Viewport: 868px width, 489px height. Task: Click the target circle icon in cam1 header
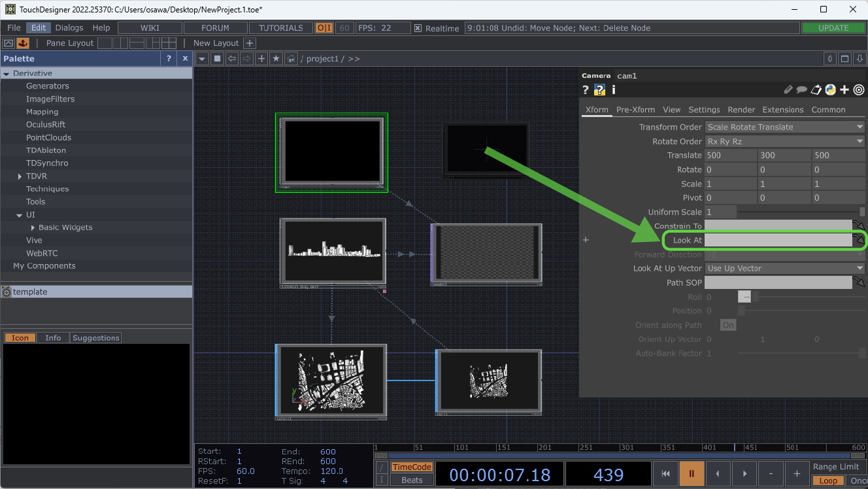859,90
